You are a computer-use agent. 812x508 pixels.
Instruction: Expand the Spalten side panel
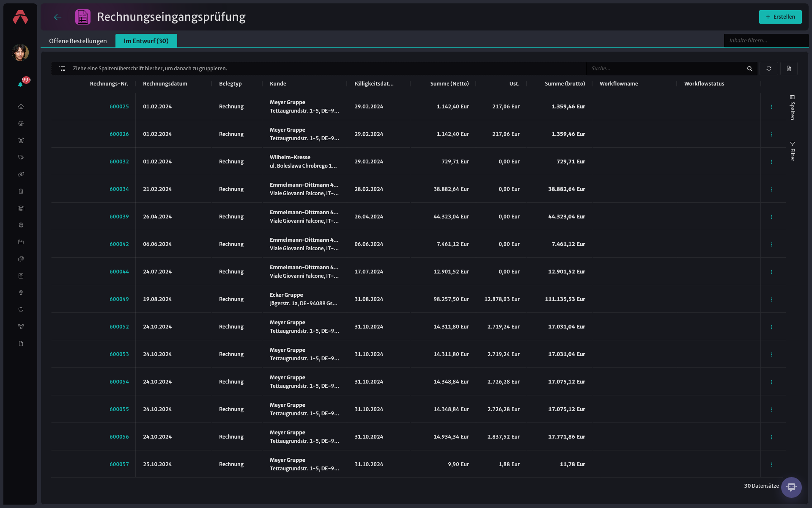(x=792, y=108)
